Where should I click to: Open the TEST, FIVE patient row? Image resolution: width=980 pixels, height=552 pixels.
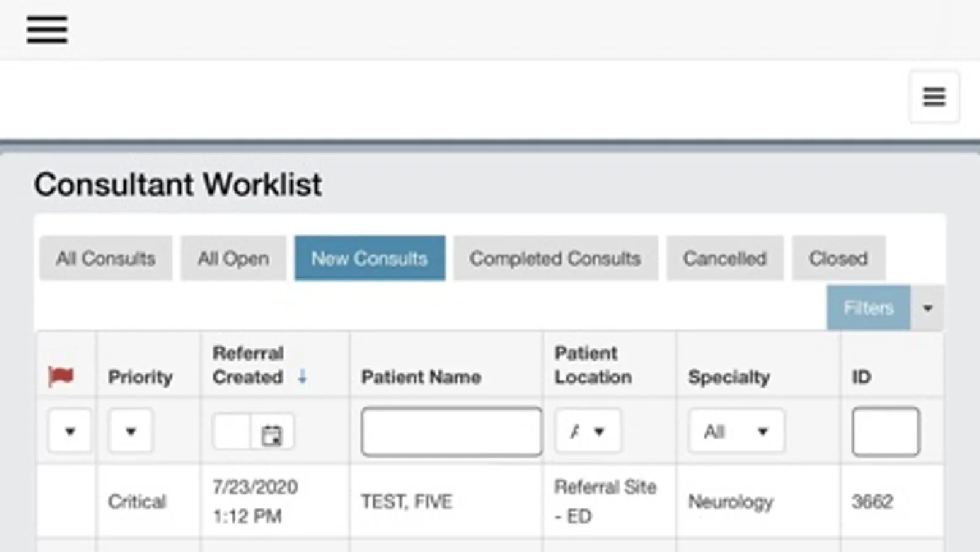coord(406,502)
